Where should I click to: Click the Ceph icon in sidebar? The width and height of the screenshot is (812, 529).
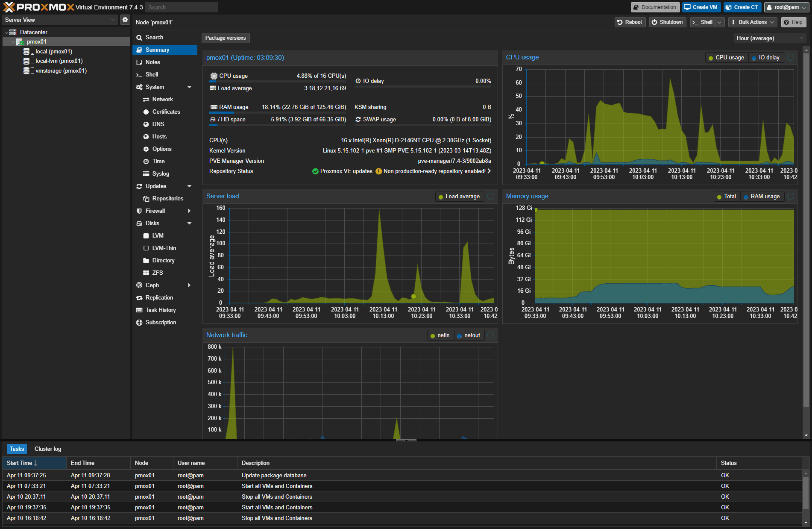click(139, 285)
